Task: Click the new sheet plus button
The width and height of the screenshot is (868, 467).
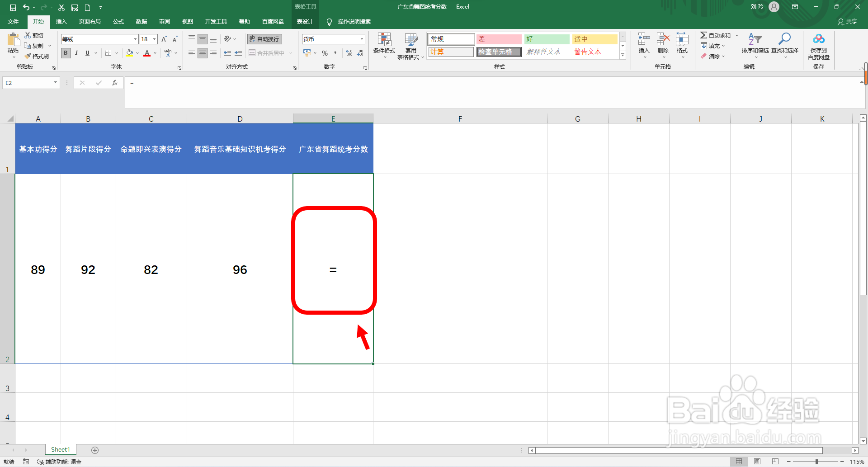Action: click(95, 450)
